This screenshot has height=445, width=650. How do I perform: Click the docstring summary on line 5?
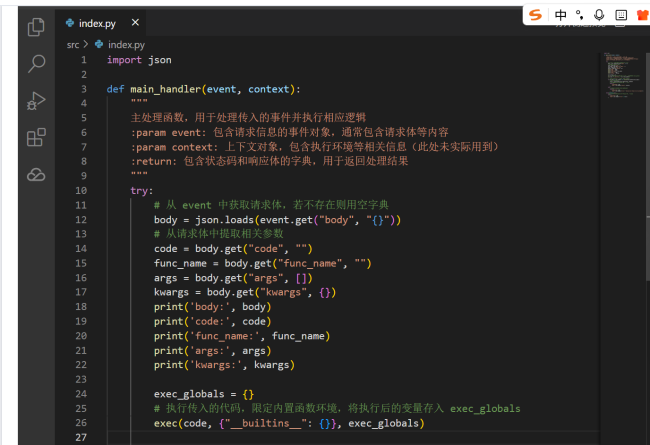coord(248,118)
